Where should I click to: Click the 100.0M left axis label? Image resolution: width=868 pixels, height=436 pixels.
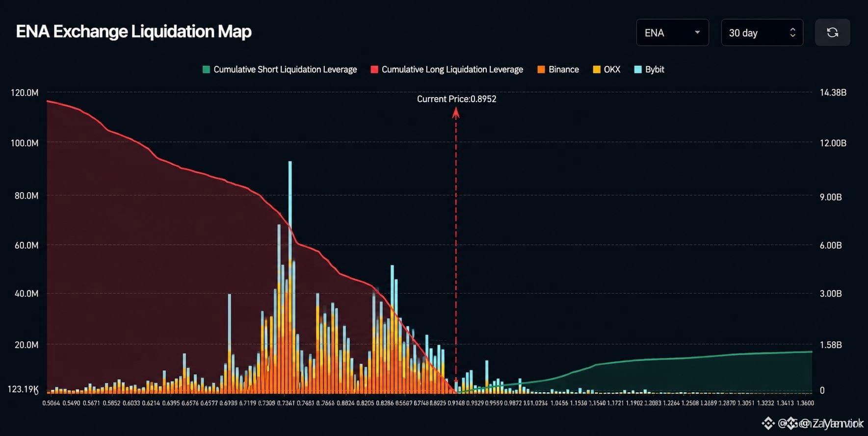click(x=25, y=143)
